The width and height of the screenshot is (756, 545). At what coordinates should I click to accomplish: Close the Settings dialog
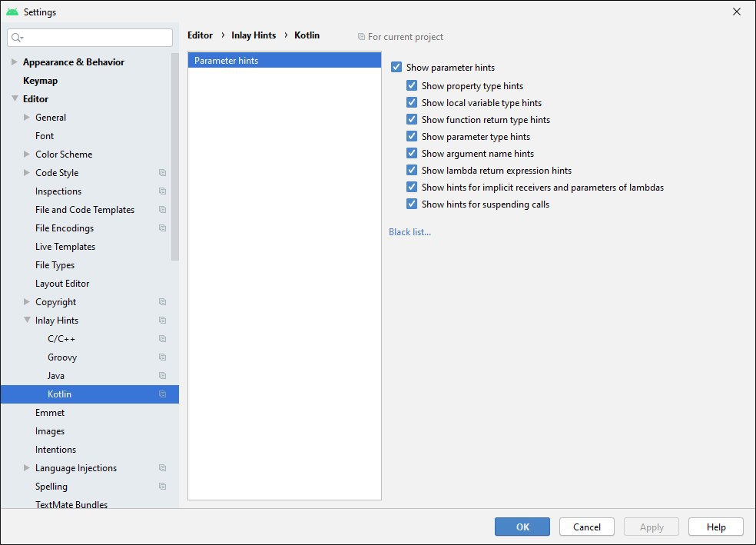737,12
